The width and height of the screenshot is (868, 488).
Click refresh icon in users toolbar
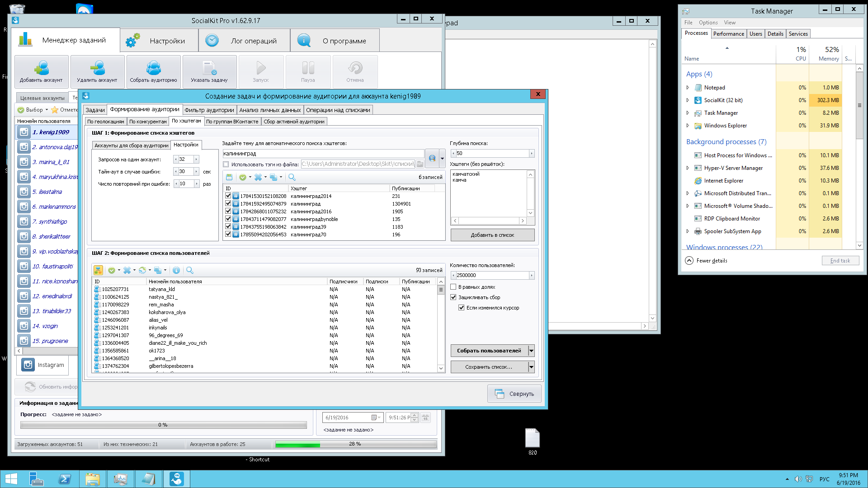[x=142, y=270]
